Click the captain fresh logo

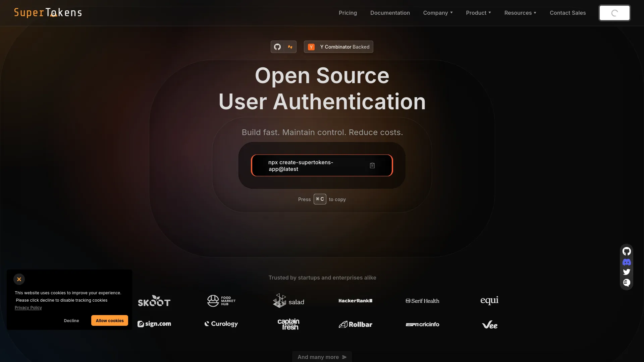click(x=288, y=324)
